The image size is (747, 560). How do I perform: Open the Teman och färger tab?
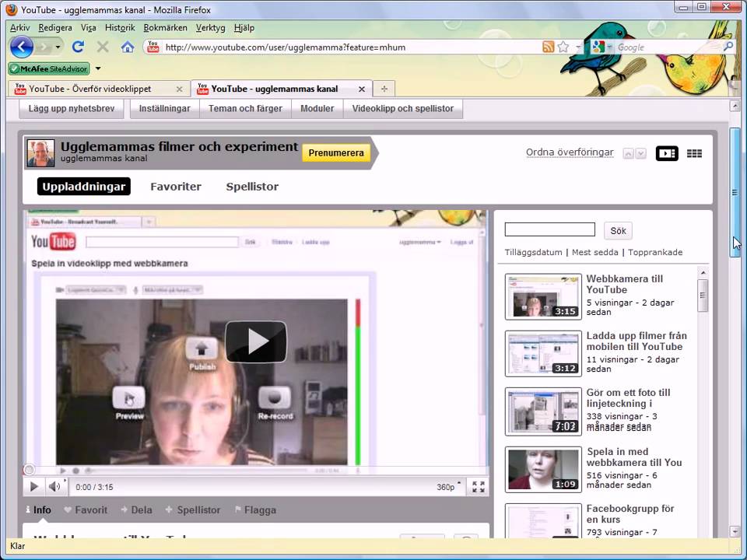tap(245, 109)
